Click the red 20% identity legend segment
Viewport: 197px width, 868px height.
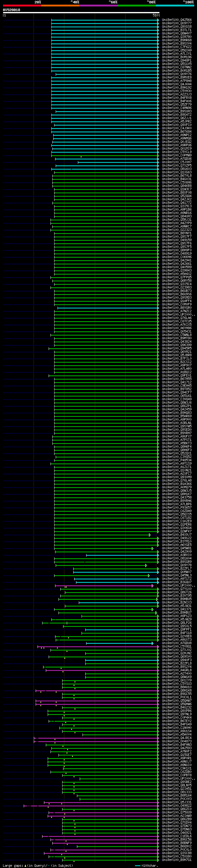coord(22,6)
